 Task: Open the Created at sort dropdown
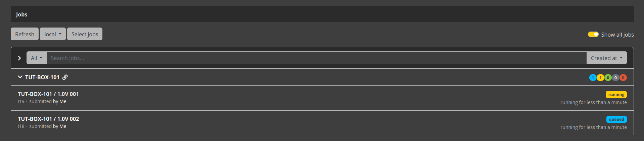(606, 58)
